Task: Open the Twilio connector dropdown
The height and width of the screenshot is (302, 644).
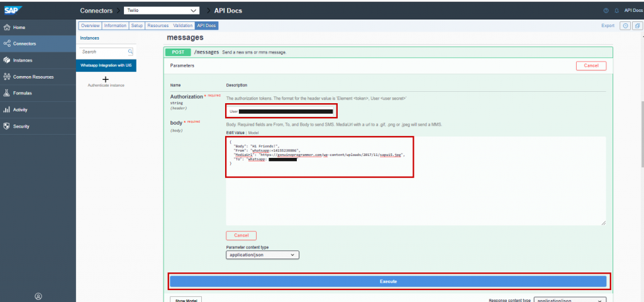Action: coord(162,10)
